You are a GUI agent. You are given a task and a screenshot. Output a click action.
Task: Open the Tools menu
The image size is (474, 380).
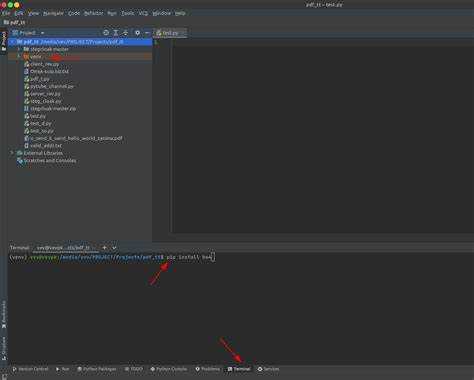pos(128,13)
